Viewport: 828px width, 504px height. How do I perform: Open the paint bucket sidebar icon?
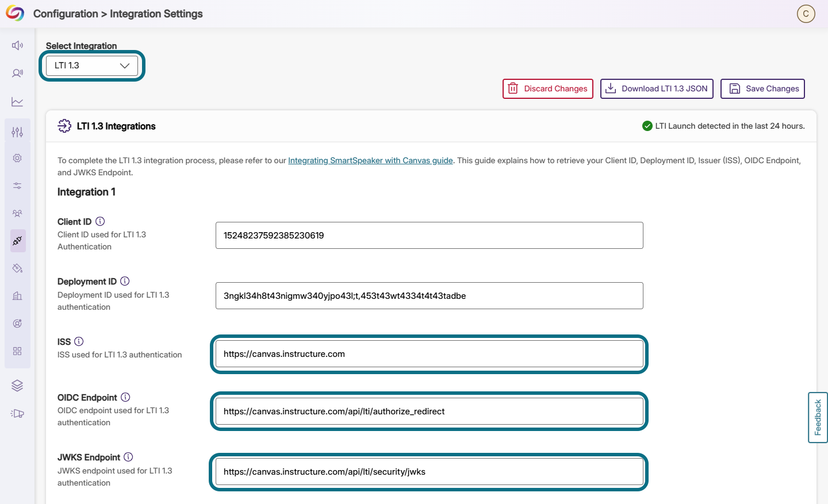click(x=17, y=268)
